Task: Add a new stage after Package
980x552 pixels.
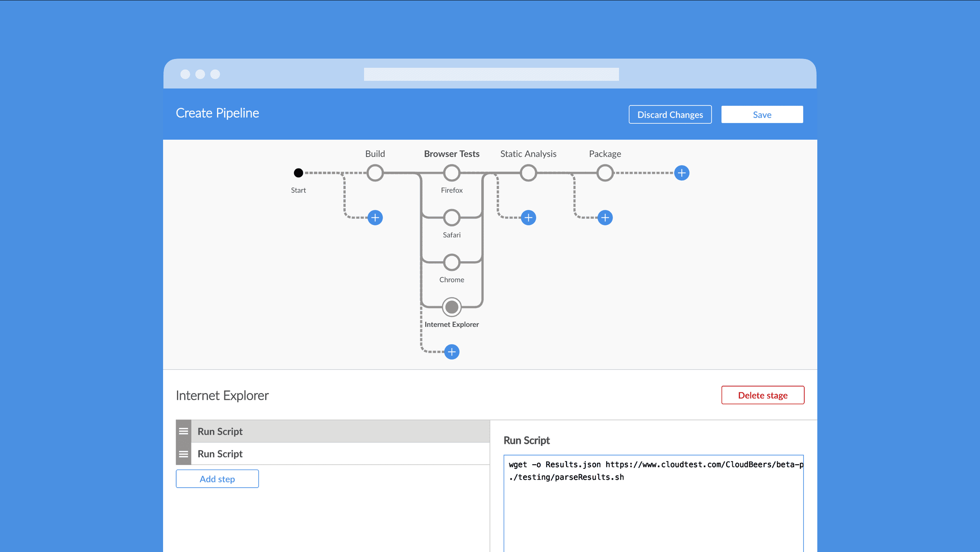Action: [x=682, y=173]
